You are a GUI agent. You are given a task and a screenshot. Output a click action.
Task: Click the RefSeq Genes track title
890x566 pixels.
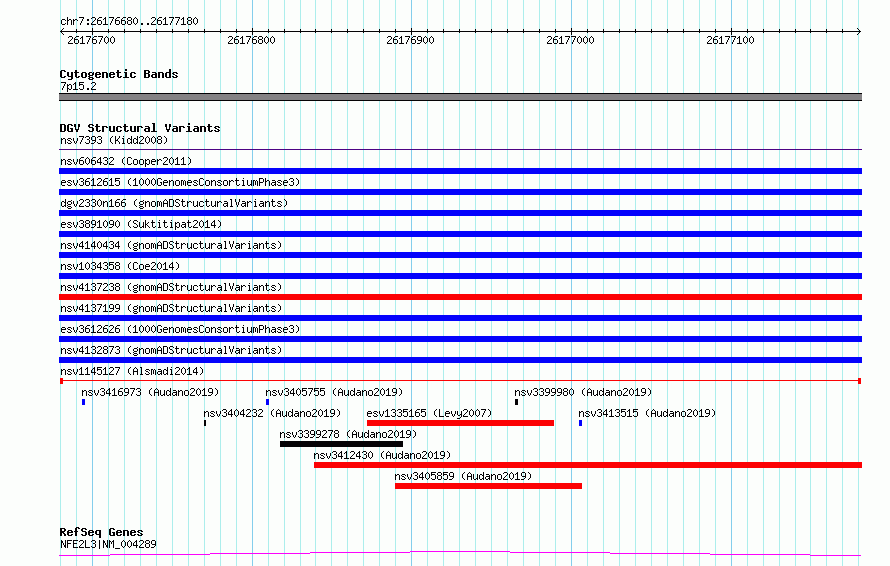click(101, 533)
